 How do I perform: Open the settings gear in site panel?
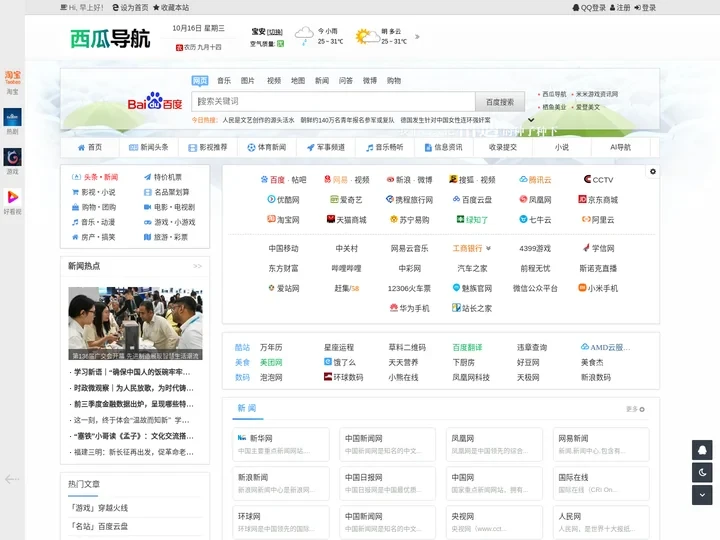(652, 171)
